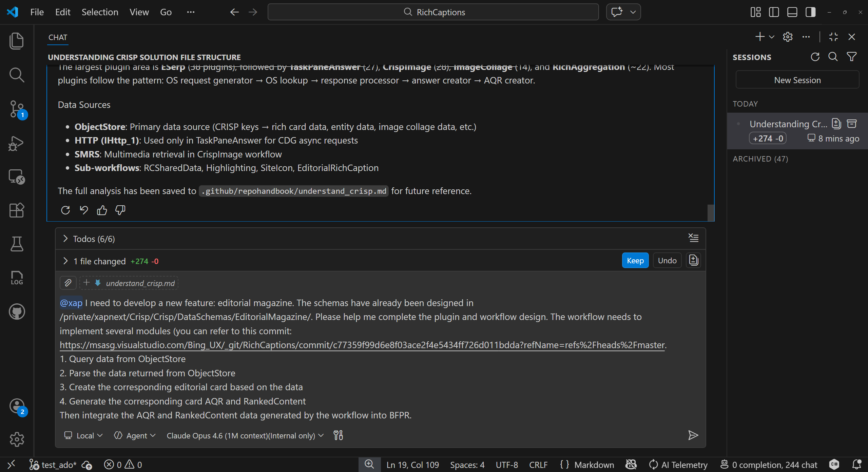Screen dimensions: 868x472
Task: Open the Testing flask view
Action: point(17,244)
